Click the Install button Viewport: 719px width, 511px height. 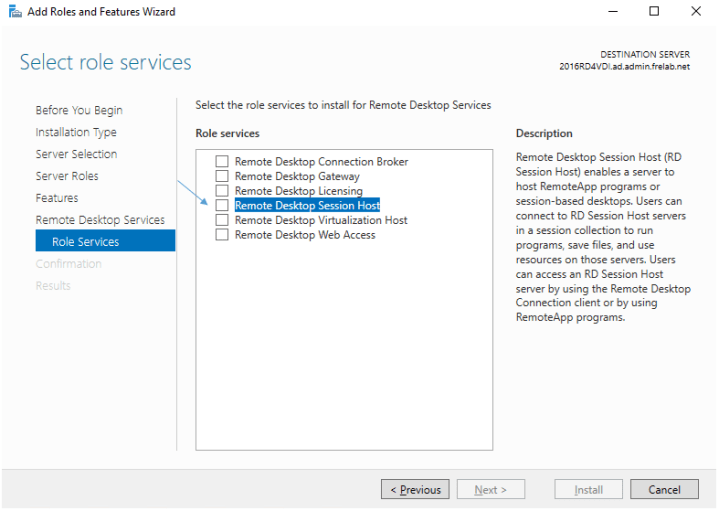(588, 489)
